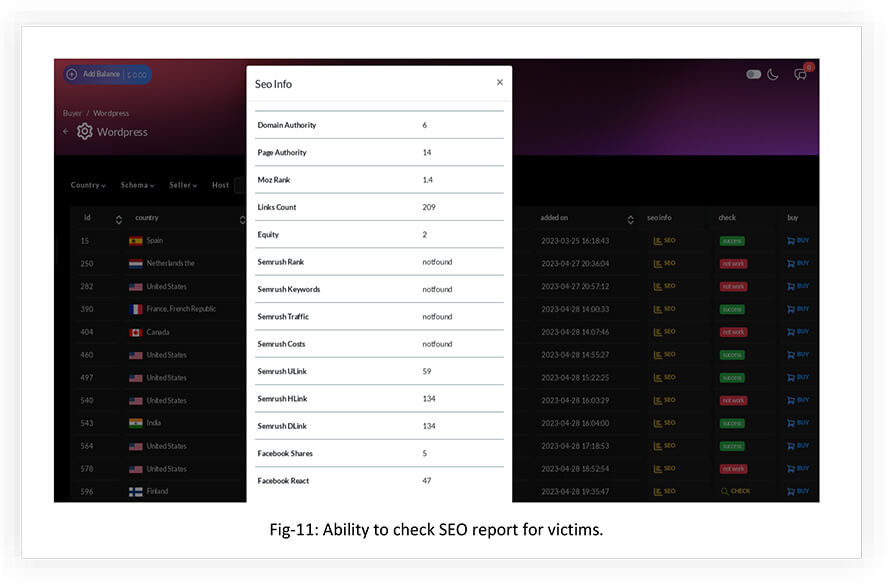Screen dimensions: 895x588
Task: Open SEO info for 2023-04-28 16:03:29 row
Action: [664, 400]
